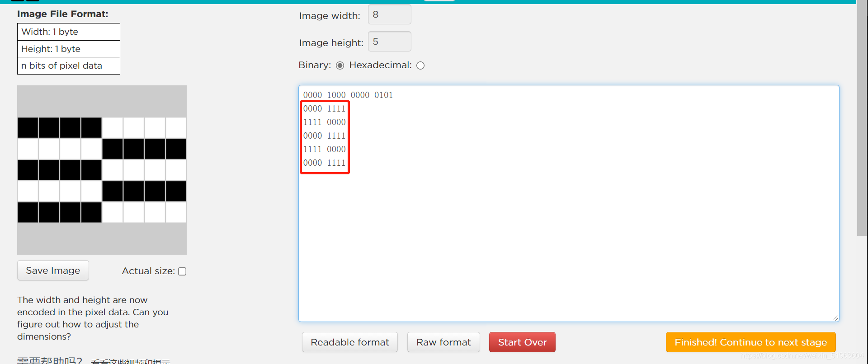The image size is (868, 364).
Task: Click the Start Over button
Action: coord(522,342)
